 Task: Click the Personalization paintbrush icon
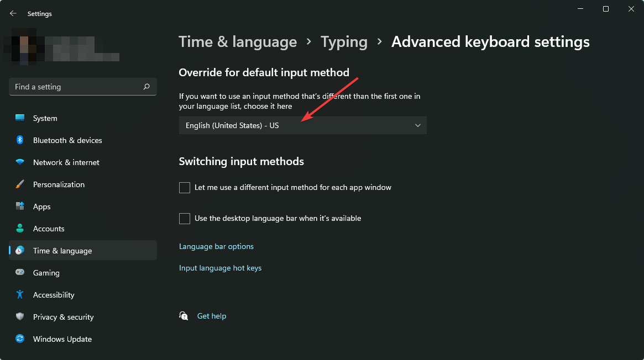[20, 184]
